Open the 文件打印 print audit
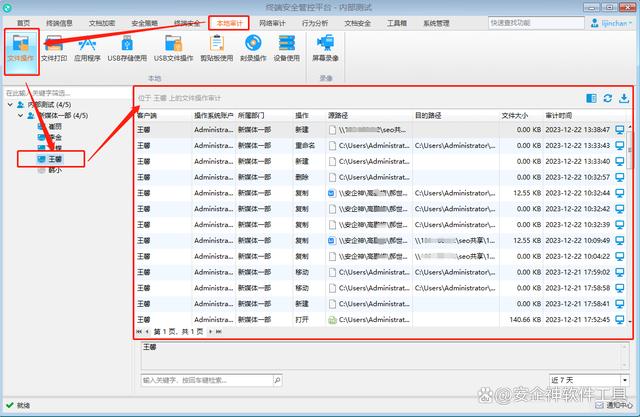Image resolution: width=640 pixels, height=417 pixels. (54, 49)
